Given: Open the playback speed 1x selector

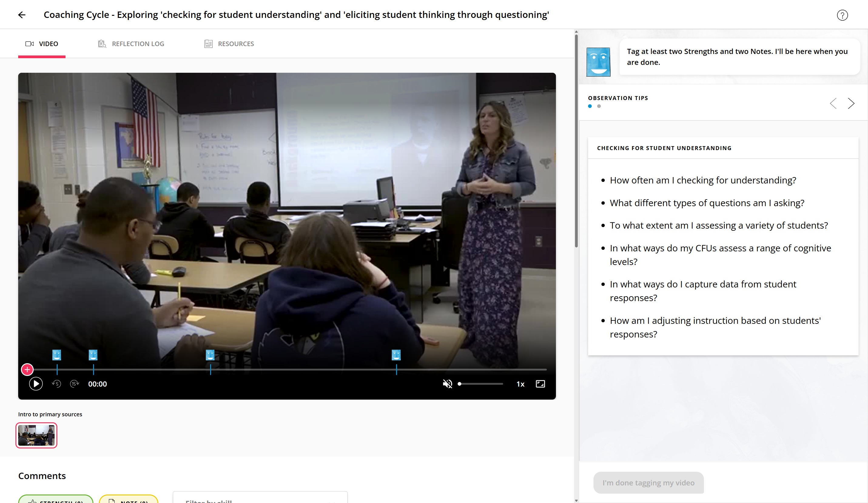Looking at the screenshot, I should (520, 384).
